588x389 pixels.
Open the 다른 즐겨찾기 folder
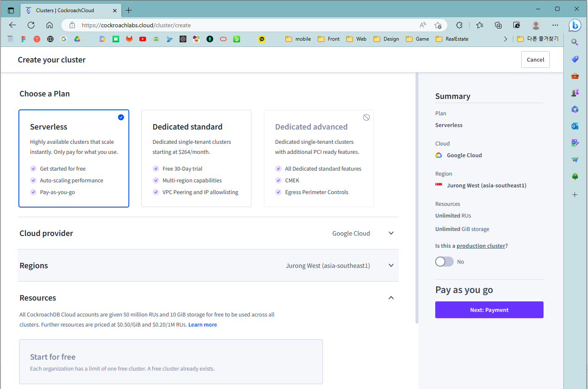(538, 39)
